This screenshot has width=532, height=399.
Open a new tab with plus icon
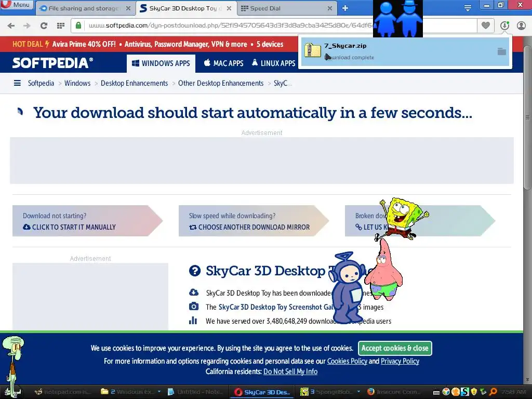coord(345,8)
